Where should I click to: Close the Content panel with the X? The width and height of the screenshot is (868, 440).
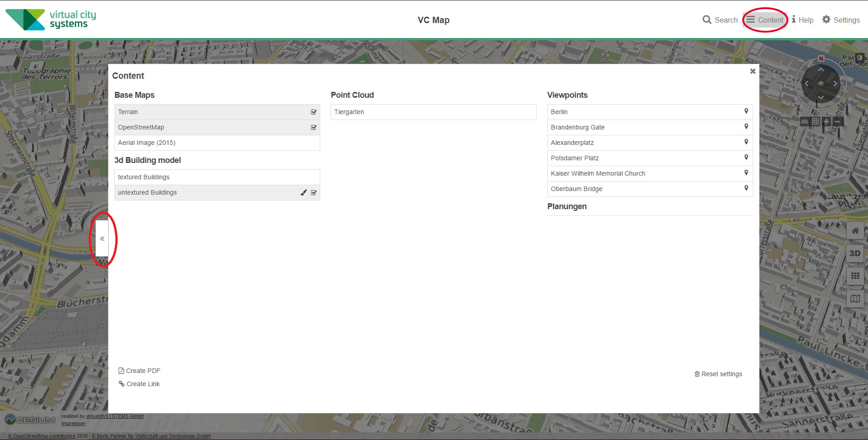[753, 71]
